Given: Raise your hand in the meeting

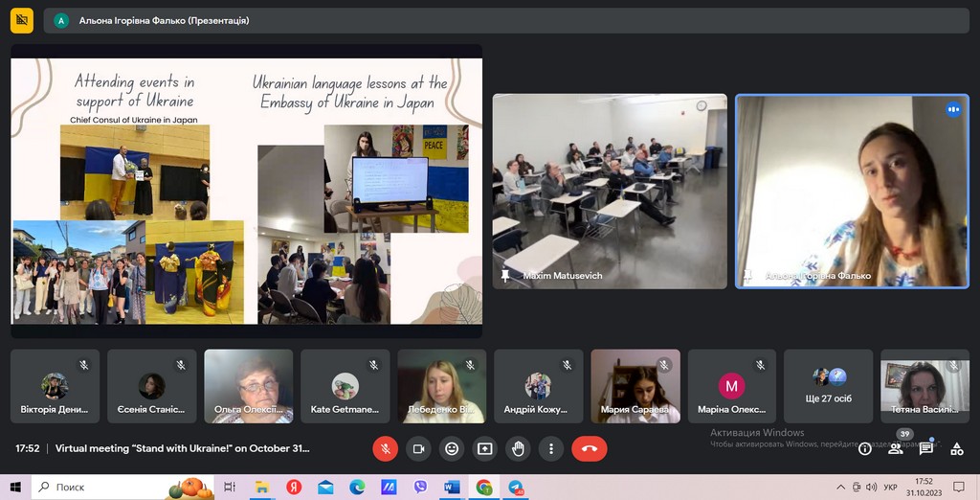Looking at the screenshot, I should tap(518, 448).
